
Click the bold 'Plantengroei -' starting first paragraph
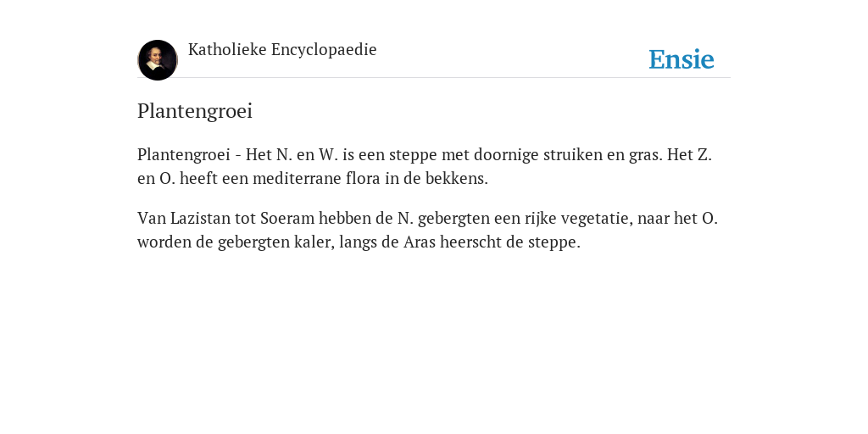pyautogui.click(x=189, y=155)
